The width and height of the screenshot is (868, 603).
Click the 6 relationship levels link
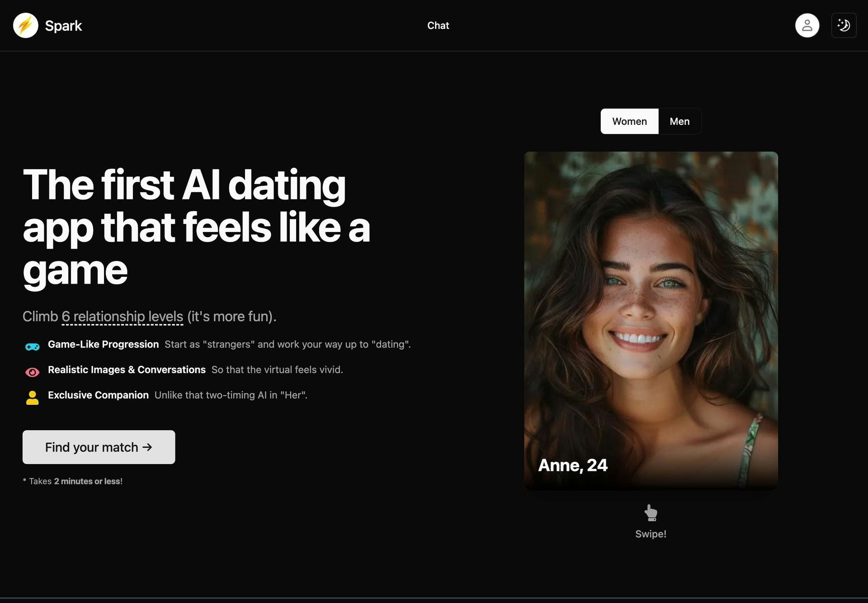tap(123, 317)
